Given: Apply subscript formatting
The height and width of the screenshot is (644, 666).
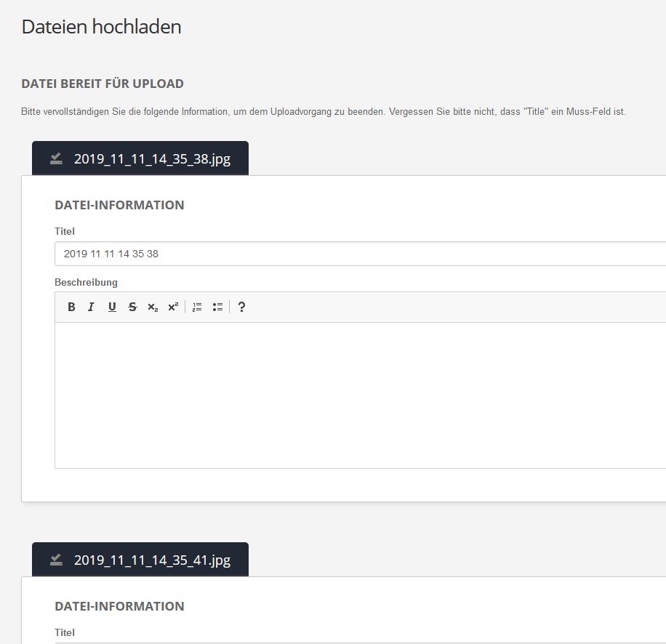Looking at the screenshot, I should [x=152, y=307].
